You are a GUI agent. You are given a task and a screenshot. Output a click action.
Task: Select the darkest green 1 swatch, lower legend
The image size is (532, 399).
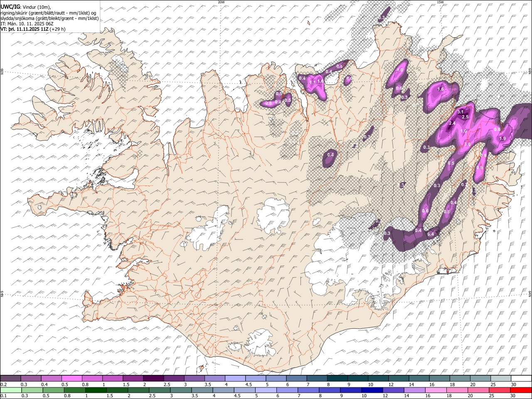96,390
